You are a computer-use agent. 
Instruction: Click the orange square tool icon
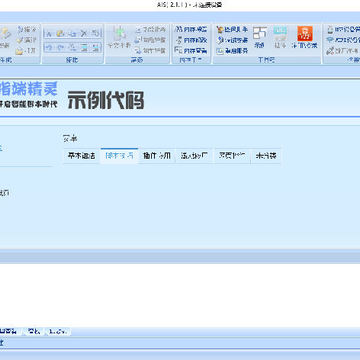pyautogui.click(x=305, y=37)
